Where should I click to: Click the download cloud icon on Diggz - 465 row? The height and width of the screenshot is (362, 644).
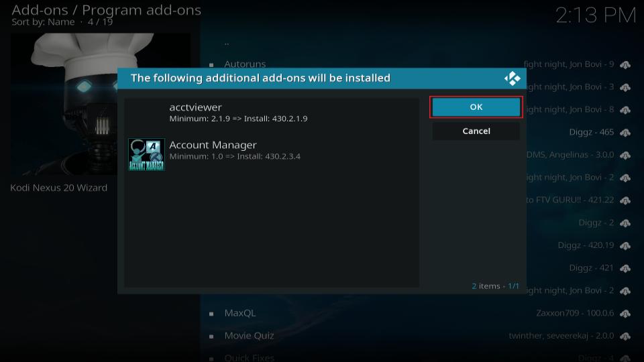coord(625,133)
